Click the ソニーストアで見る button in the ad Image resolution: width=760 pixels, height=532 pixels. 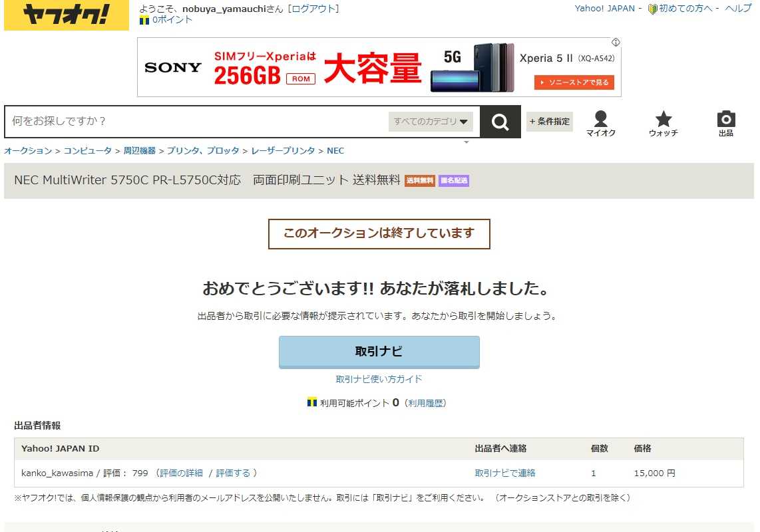[x=574, y=82]
